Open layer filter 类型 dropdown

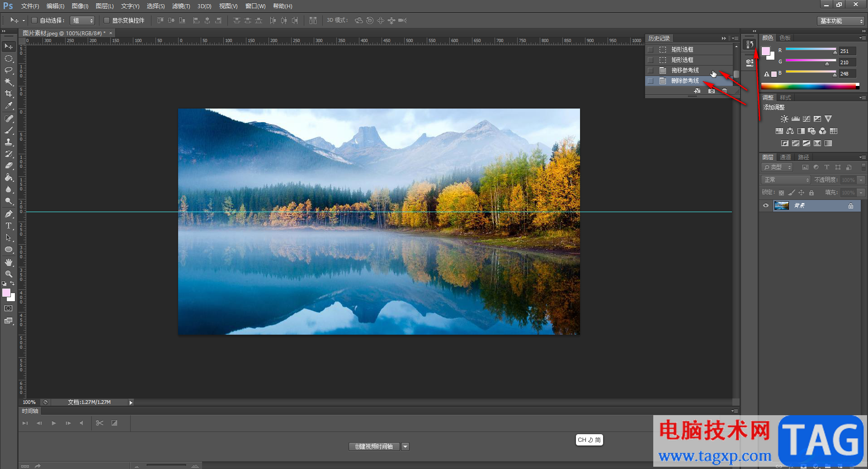[778, 167]
